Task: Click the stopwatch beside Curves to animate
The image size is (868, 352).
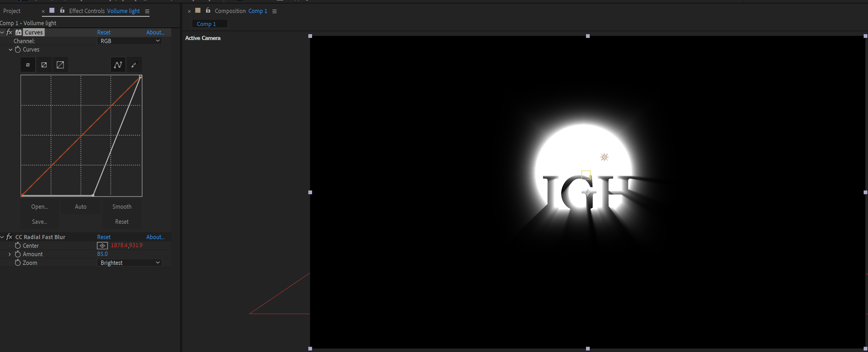Action: point(18,49)
